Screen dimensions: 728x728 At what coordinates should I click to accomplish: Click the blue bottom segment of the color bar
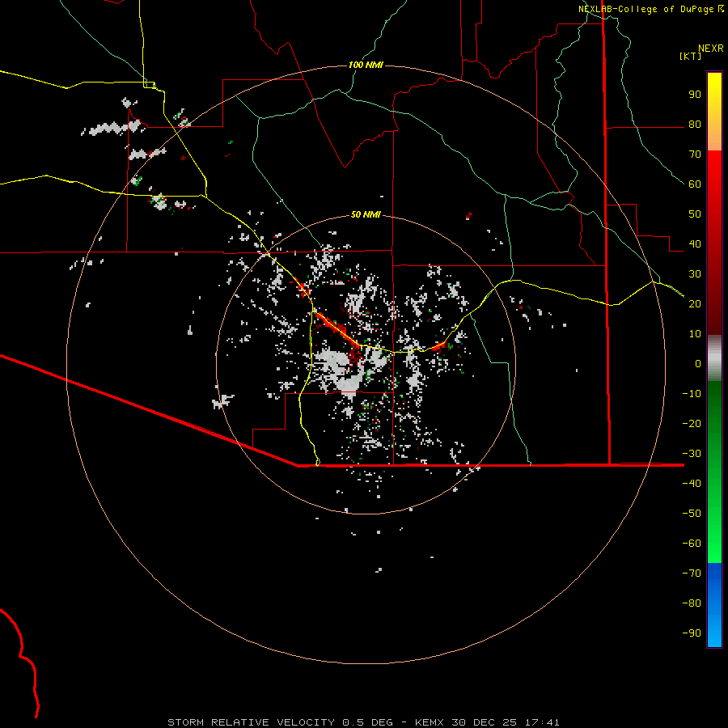(714, 605)
